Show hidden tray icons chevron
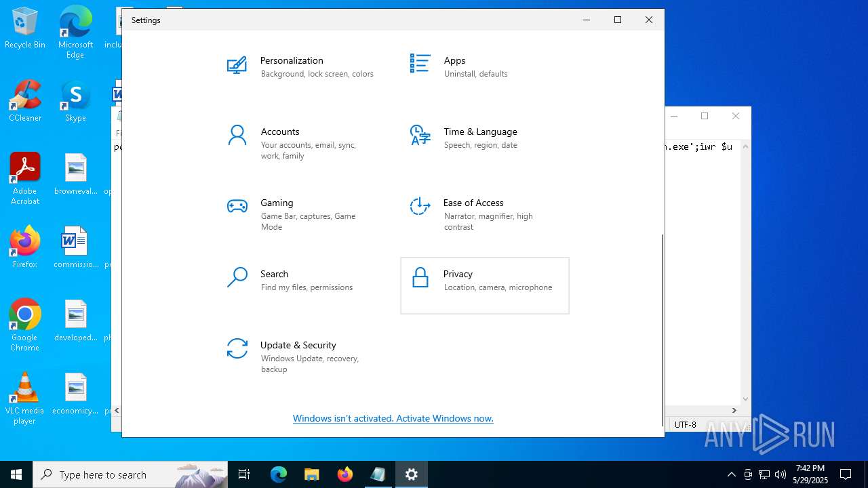This screenshot has width=868, height=488. (731, 474)
